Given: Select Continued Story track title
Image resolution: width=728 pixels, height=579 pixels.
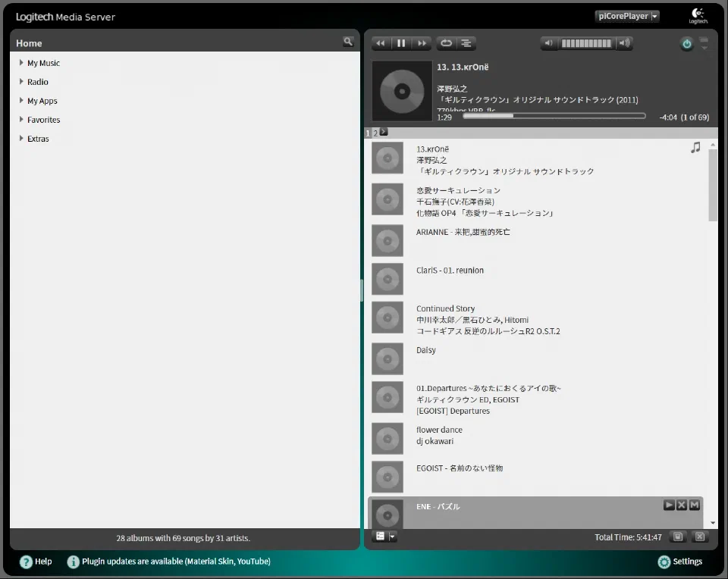Looking at the screenshot, I should coord(445,308).
